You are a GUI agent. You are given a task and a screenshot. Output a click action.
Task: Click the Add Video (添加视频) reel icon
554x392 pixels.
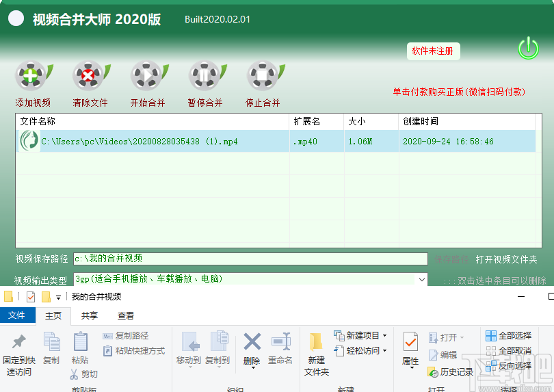click(33, 76)
